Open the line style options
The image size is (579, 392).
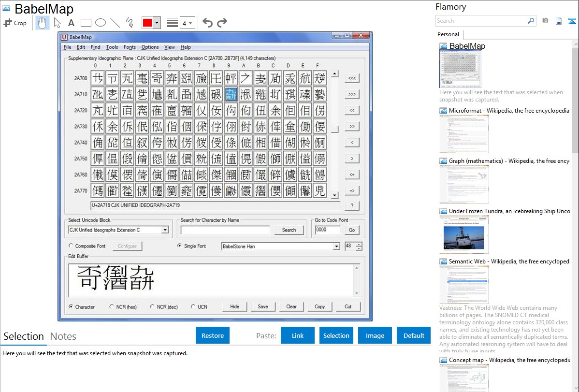coord(173,23)
